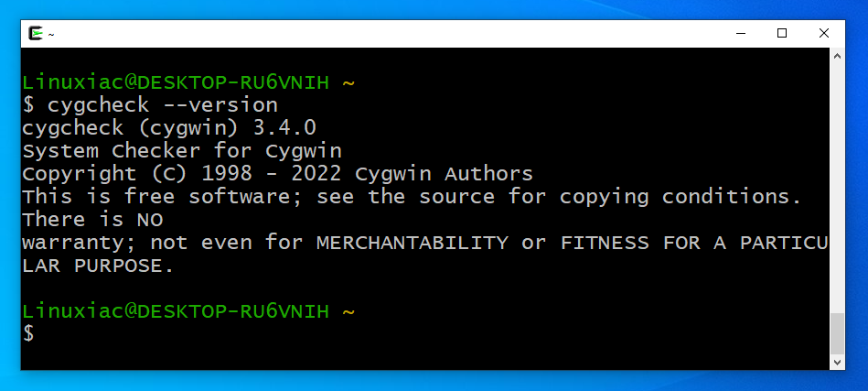Click the vertical scrollbar thumb

tap(837, 333)
